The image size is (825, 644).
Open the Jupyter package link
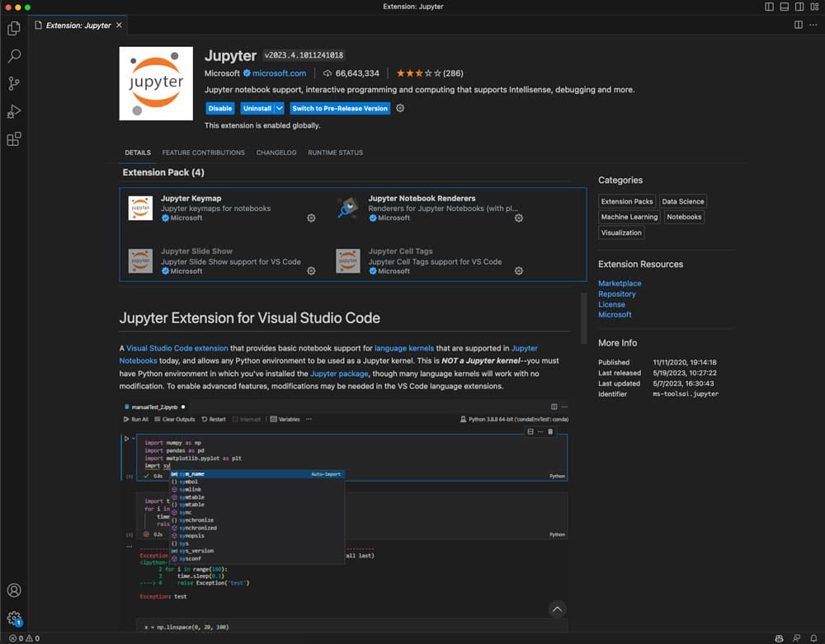tap(339, 374)
